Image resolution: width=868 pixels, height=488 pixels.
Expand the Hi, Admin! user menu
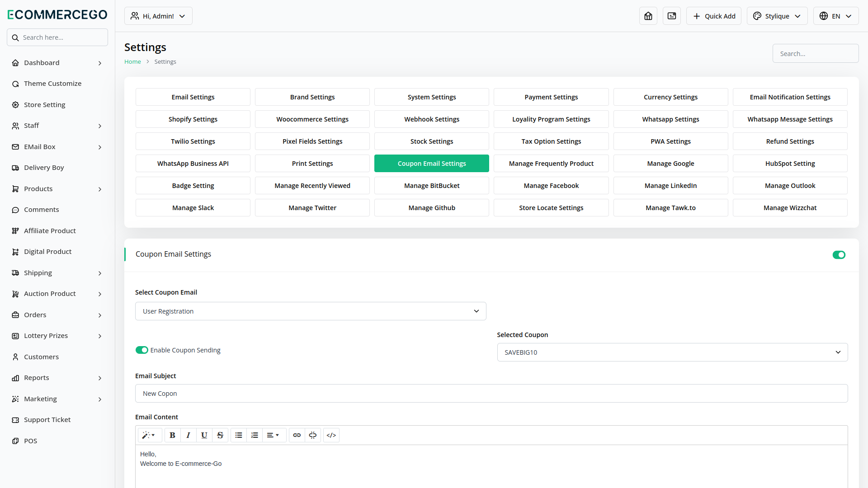pos(158,16)
